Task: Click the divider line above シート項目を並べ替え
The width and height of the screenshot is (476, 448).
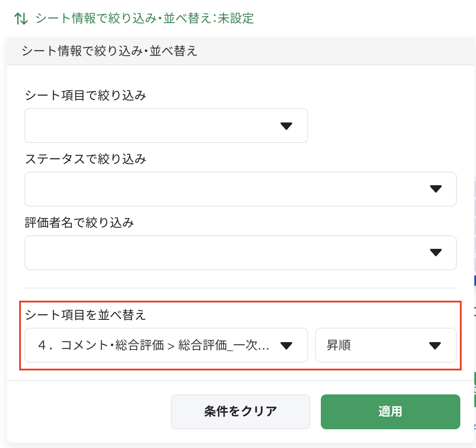Action: point(240,288)
